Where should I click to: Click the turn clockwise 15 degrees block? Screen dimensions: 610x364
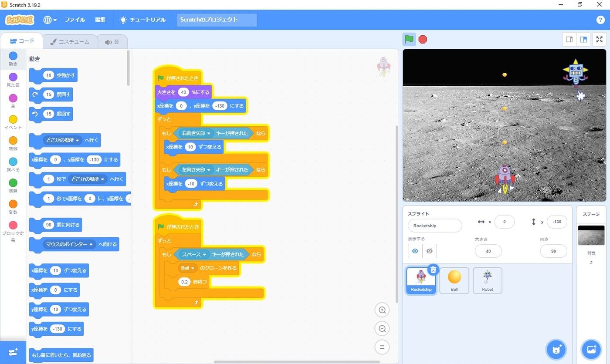coord(51,94)
